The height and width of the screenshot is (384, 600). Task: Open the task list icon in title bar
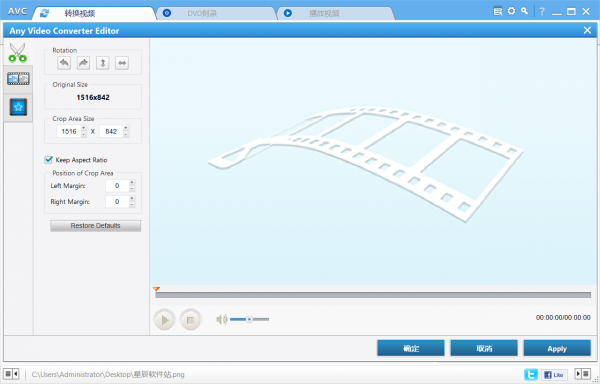click(x=497, y=11)
